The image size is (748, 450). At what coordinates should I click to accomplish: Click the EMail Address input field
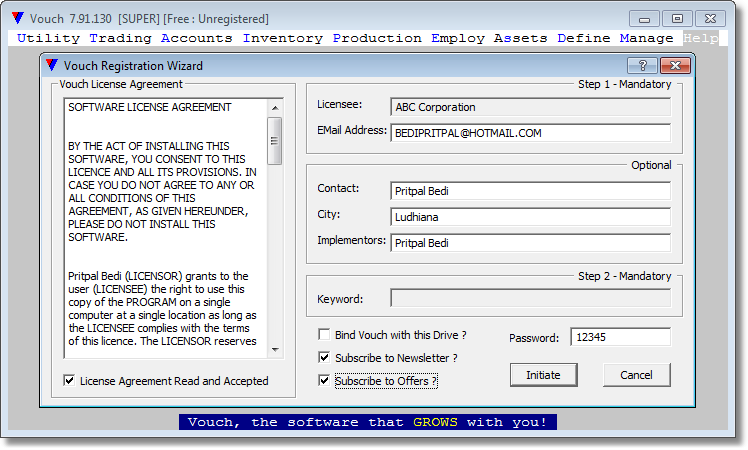coord(530,133)
